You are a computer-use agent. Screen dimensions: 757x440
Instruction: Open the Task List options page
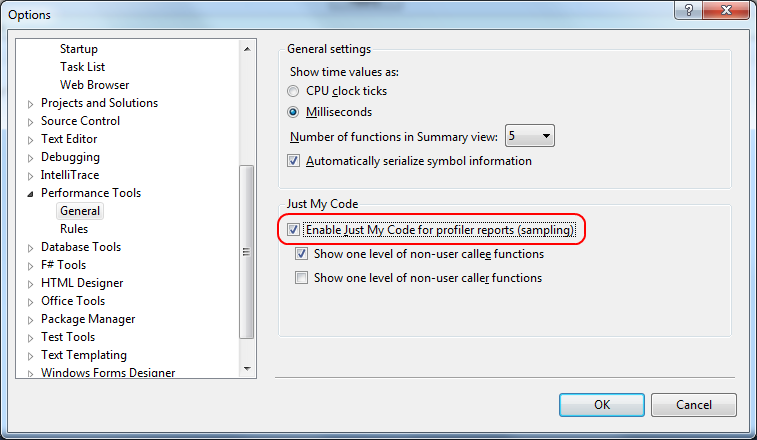[83, 67]
